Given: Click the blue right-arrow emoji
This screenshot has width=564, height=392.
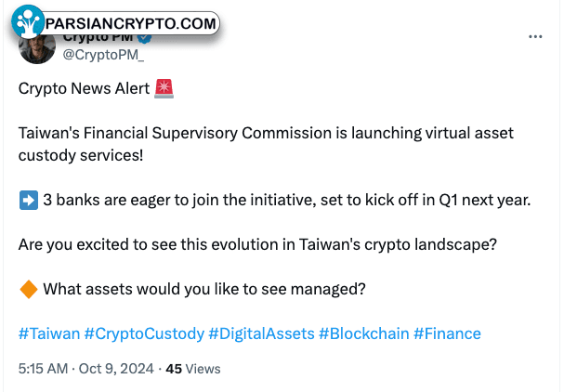Looking at the screenshot, I should tap(29, 200).
